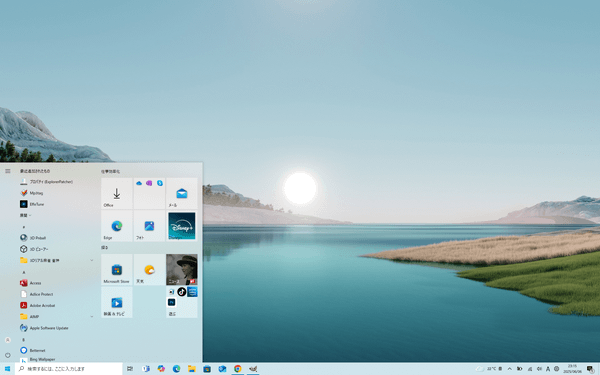Toggle IME input mode A indicator

point(548,369)
